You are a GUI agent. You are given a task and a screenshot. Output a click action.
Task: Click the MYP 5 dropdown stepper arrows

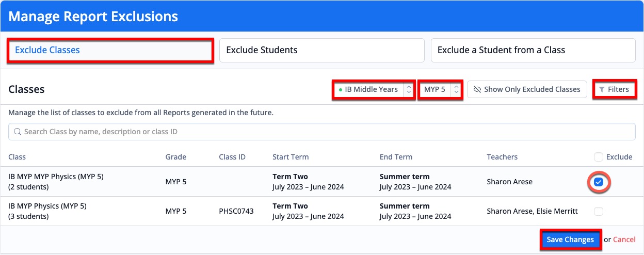pos(456,89)
